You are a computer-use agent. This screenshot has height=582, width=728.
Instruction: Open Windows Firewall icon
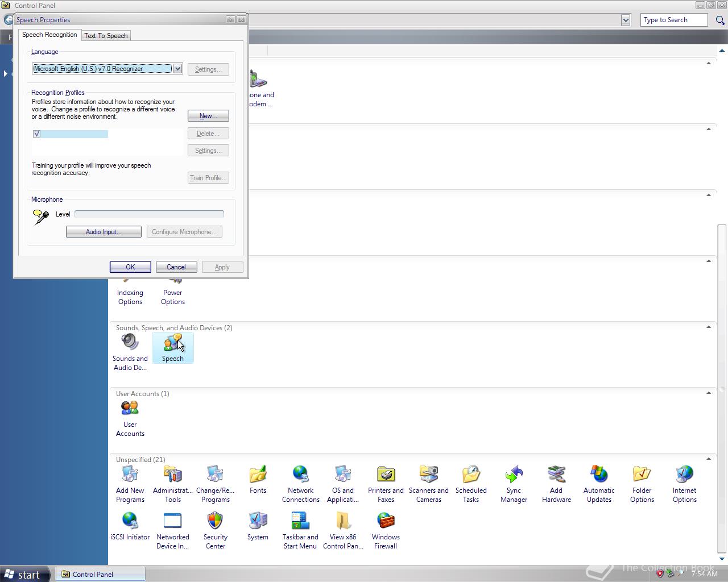(x=386, y=531)
